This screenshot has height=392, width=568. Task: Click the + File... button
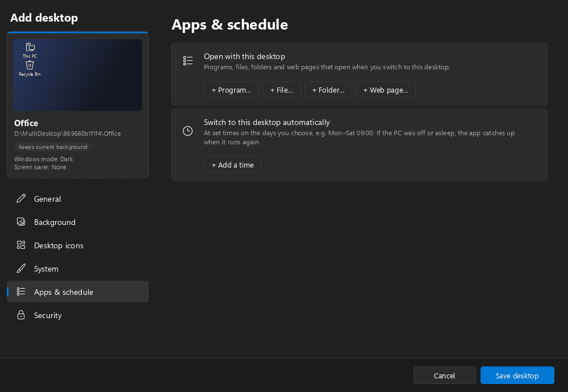click(x=282, y=90)
